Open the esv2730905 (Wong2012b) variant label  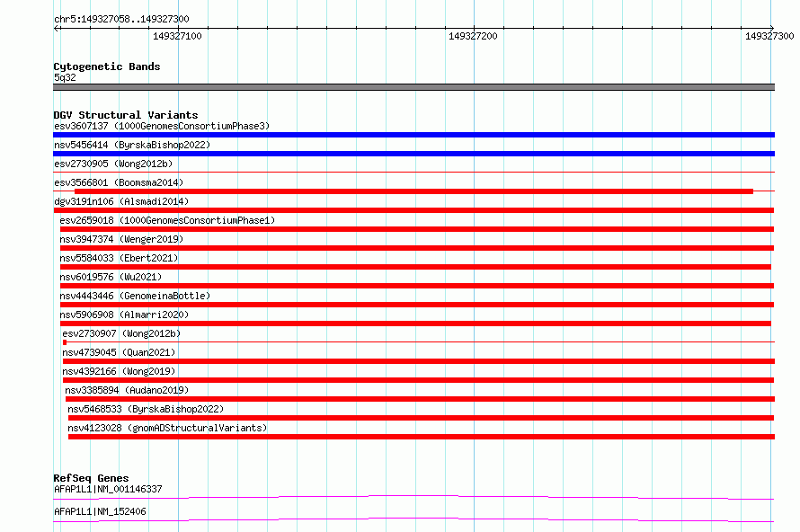pos(113,164)
